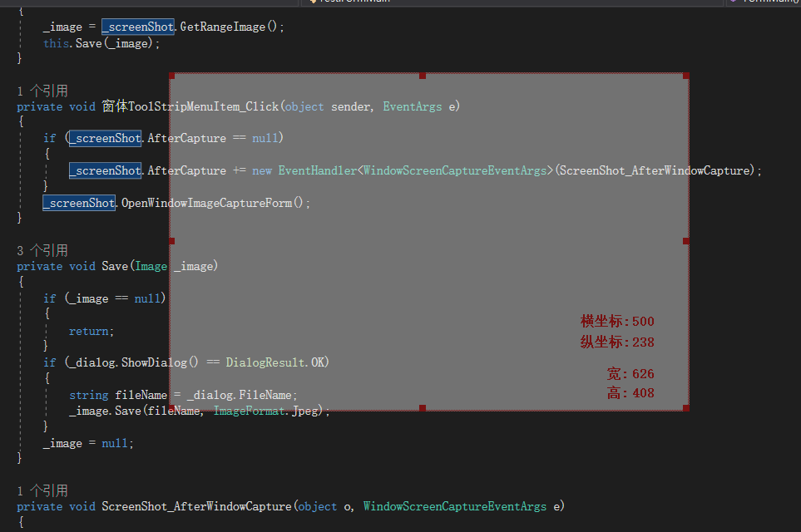Click DialogResult type name

click(265, 362)
